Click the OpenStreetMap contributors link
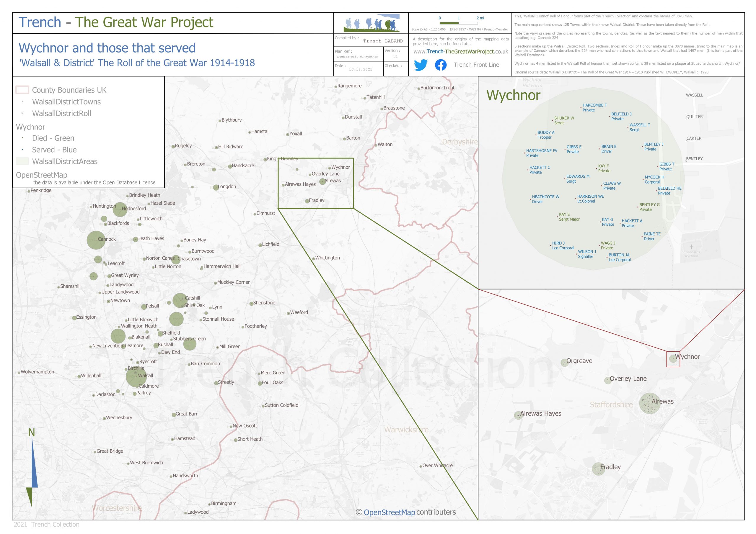Screen dimensions: 756x534 click(405, 512)
